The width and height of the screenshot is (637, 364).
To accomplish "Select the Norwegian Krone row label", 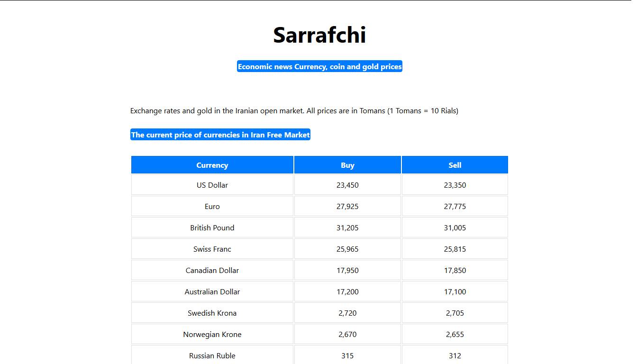I will click(x=212, y=334).
